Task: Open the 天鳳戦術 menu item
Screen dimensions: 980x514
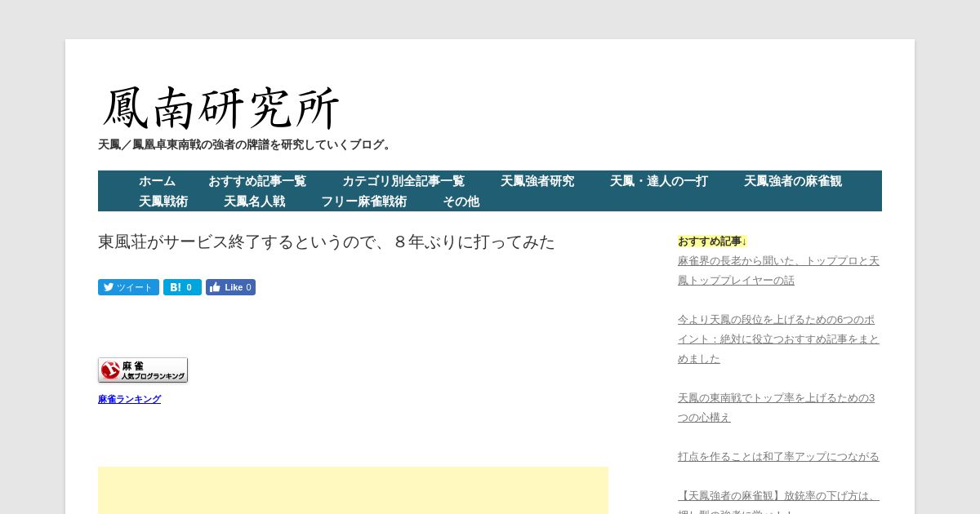Action: point(163,201)
